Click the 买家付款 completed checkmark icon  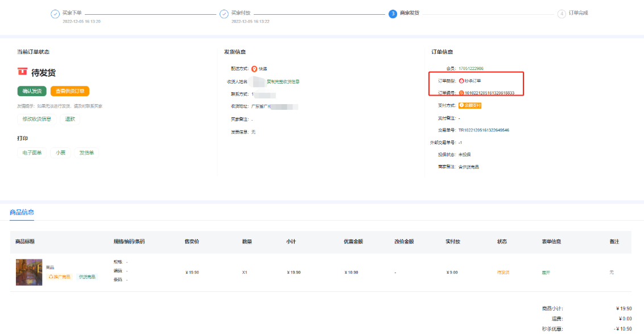tap(224, 14)
